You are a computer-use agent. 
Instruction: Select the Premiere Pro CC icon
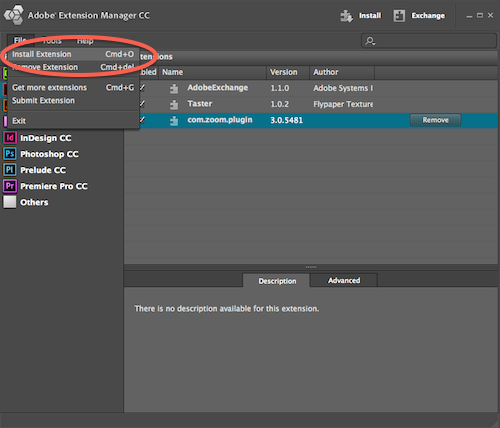tap(10, 186)
